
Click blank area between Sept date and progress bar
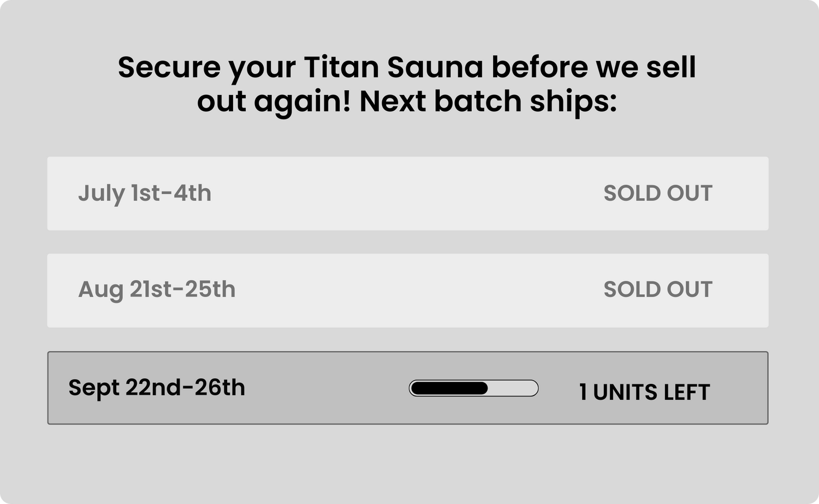coord(328,388)
